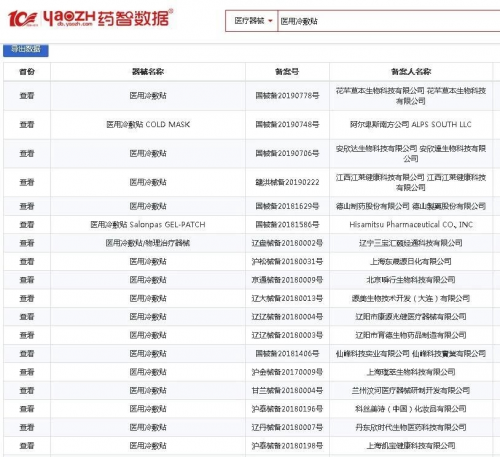This screenshot has height=457, width=500.
Task: Click the 备案人名称 column header
Action: 411,71
